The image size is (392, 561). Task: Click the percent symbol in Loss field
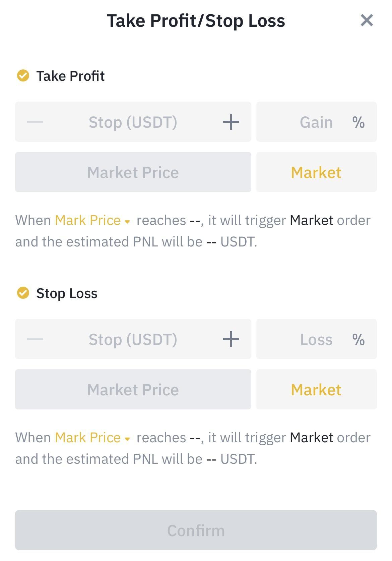(x=358, y=339)
